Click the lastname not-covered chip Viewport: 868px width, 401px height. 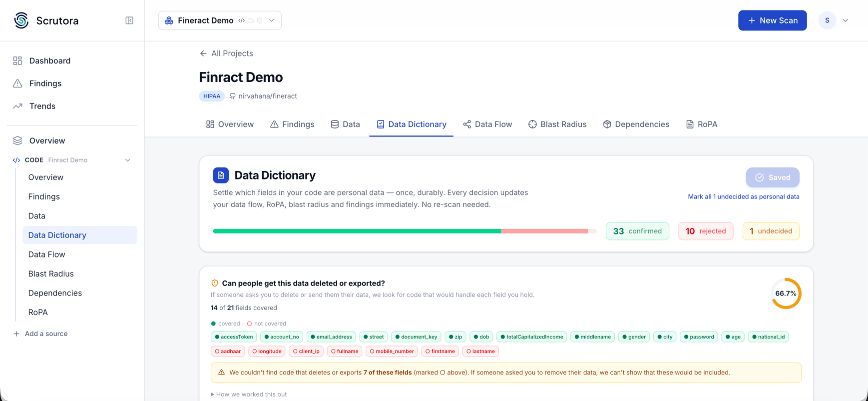pos(480,351)
